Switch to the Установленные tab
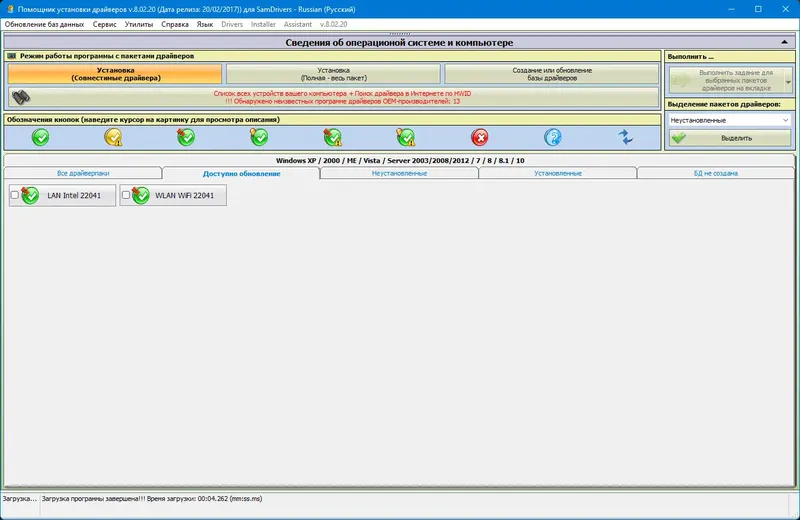800x520 pixels. [x=558, y=173]
